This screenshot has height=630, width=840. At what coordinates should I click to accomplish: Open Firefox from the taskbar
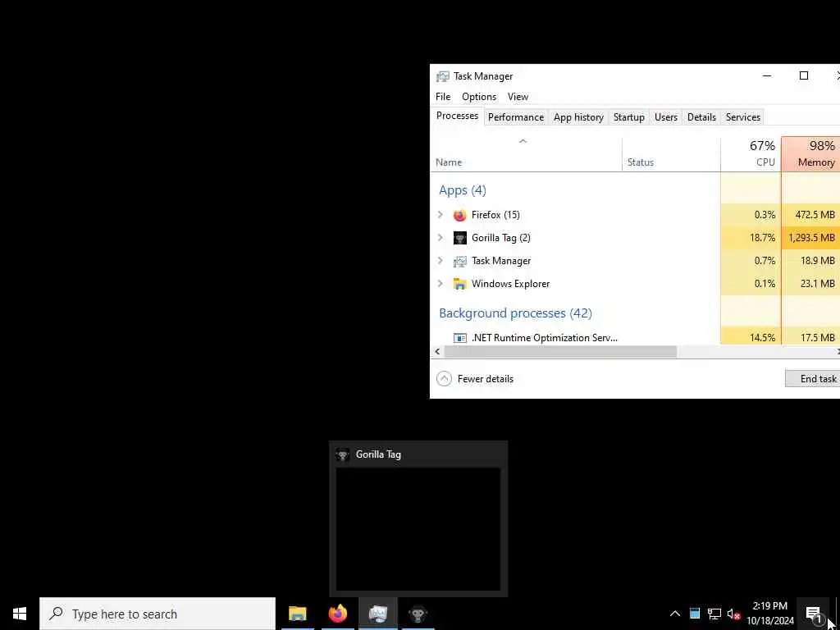pos(337,614)
